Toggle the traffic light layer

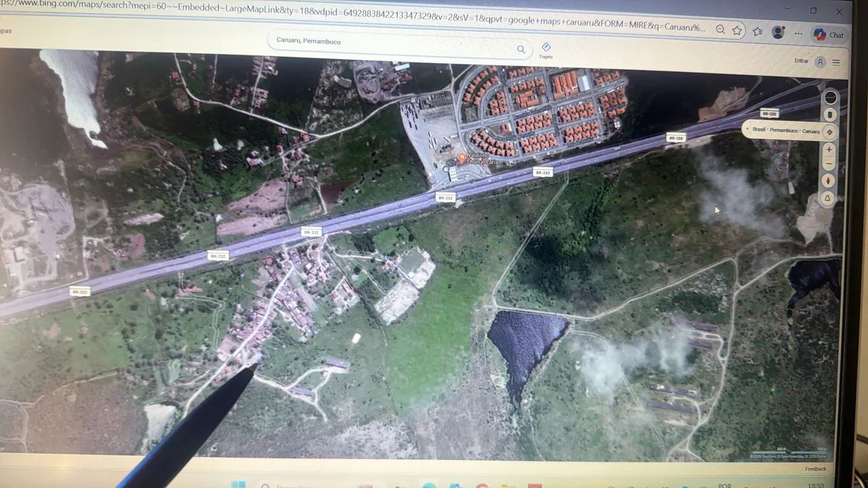(x=830, y=115)
